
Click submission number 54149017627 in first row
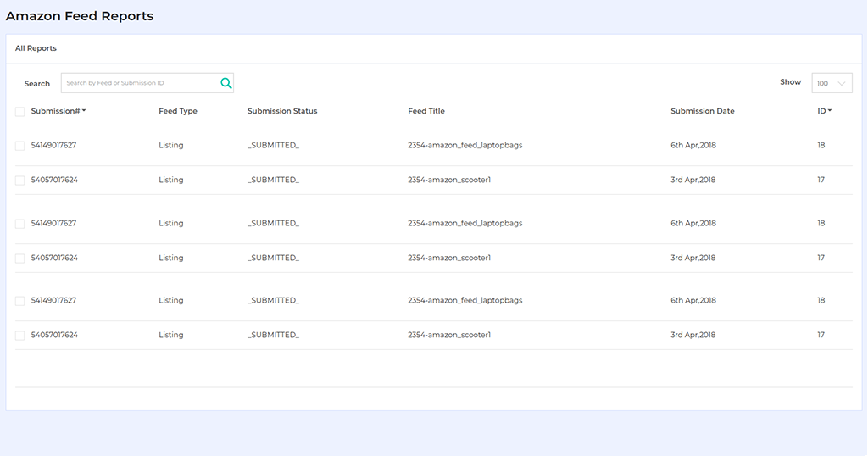click(53, 145)
